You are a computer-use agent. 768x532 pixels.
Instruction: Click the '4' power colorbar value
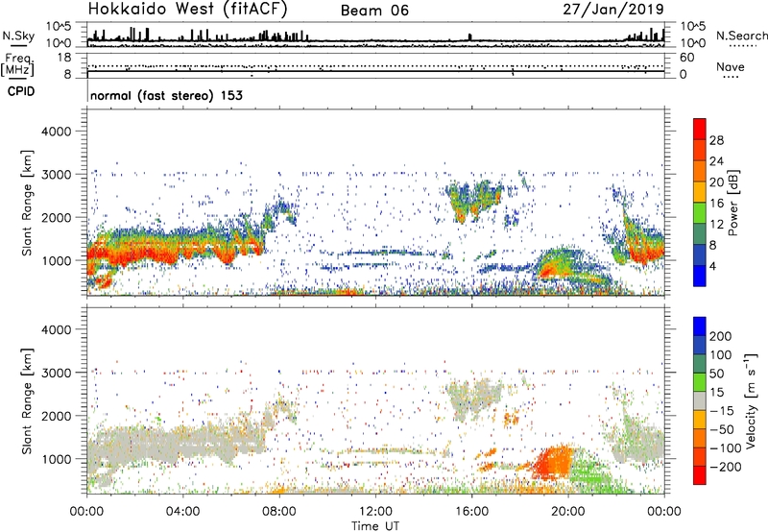click(x=712, y=266)
